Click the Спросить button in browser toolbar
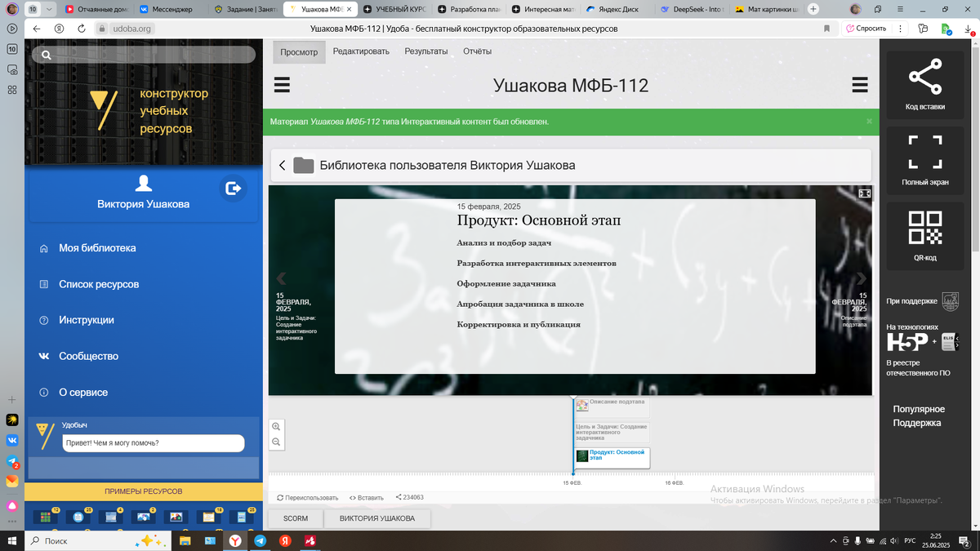The height and width of the screenshot is (551, 980). click(x=866, y=28)
